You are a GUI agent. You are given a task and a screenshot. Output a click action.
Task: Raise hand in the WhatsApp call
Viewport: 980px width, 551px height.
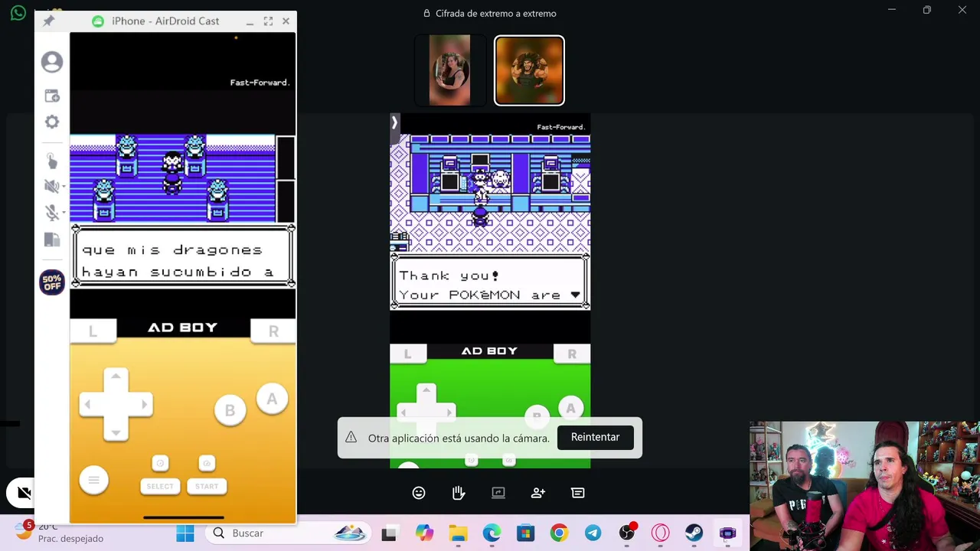click(x=459, y=493)
